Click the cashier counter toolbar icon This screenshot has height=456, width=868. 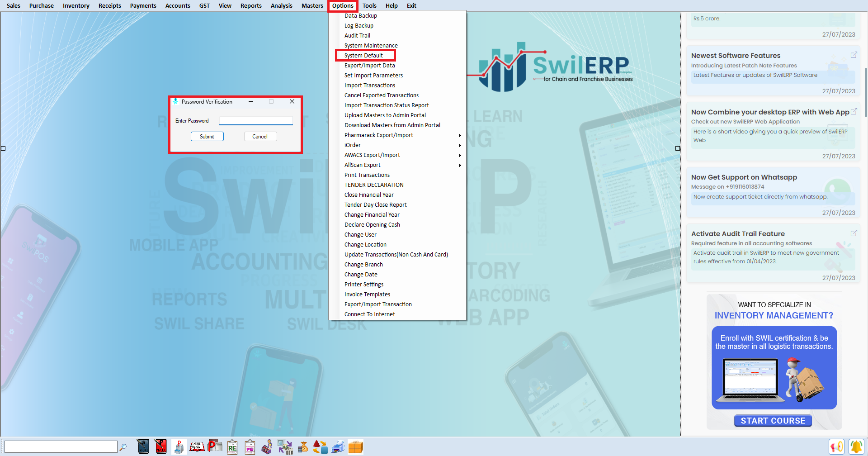267,446
